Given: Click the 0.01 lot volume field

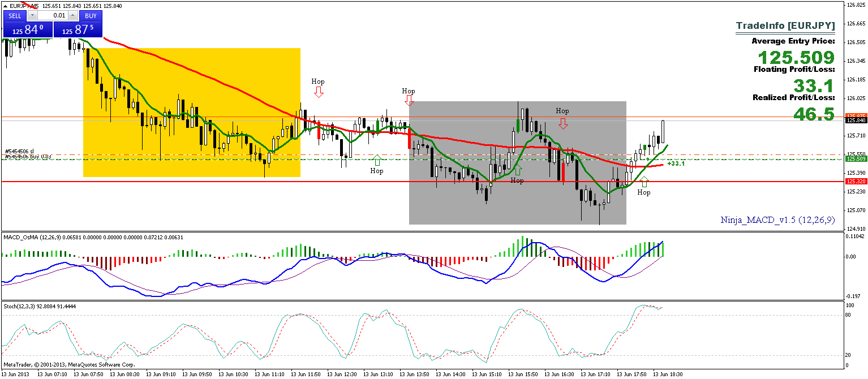Looking at the screenshot, I should pyautogui.click(x=53, y=16).
